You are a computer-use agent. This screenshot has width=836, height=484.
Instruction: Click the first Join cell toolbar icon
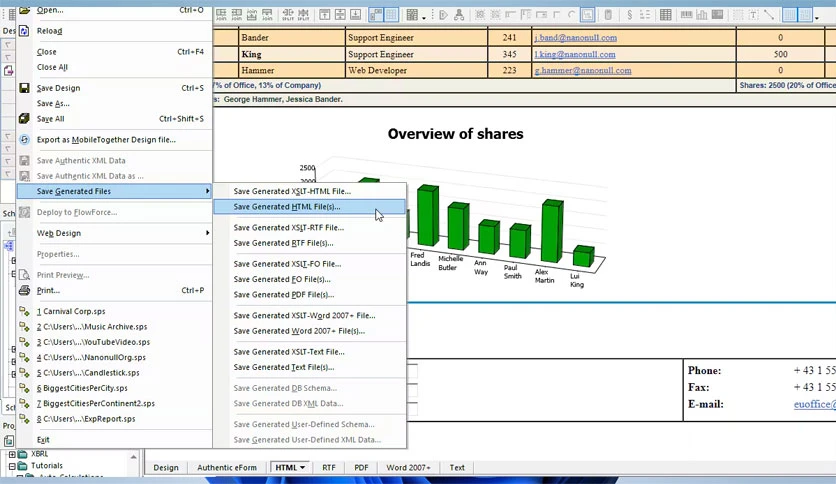click(x=221, y=15)
